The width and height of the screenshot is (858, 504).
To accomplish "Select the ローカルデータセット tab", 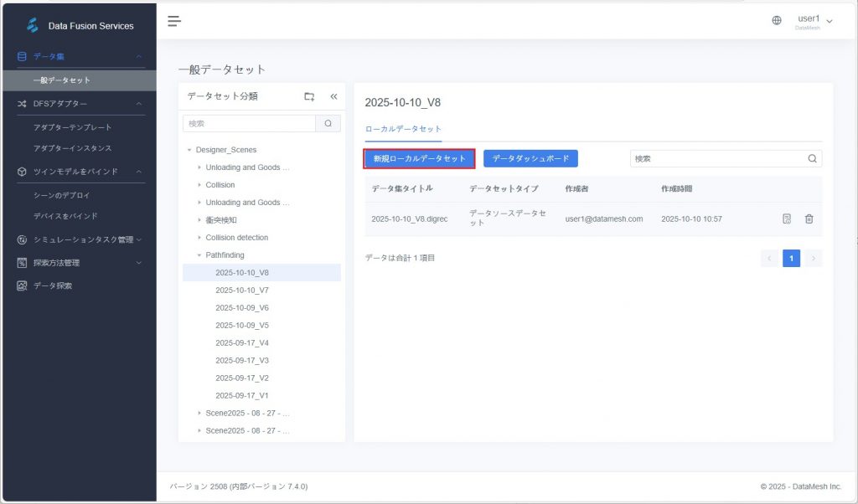I will pyautogui.click(x=403, y=129).
